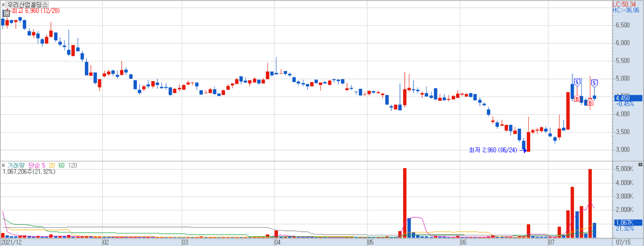
Task: Select the 120 moving average label
Action: point(73,165)
